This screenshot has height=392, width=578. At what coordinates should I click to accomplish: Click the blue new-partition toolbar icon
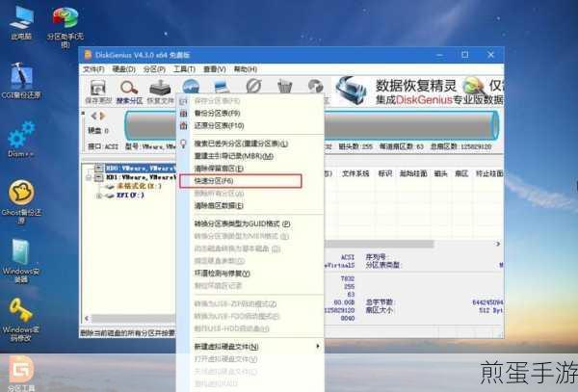point(222,87)
